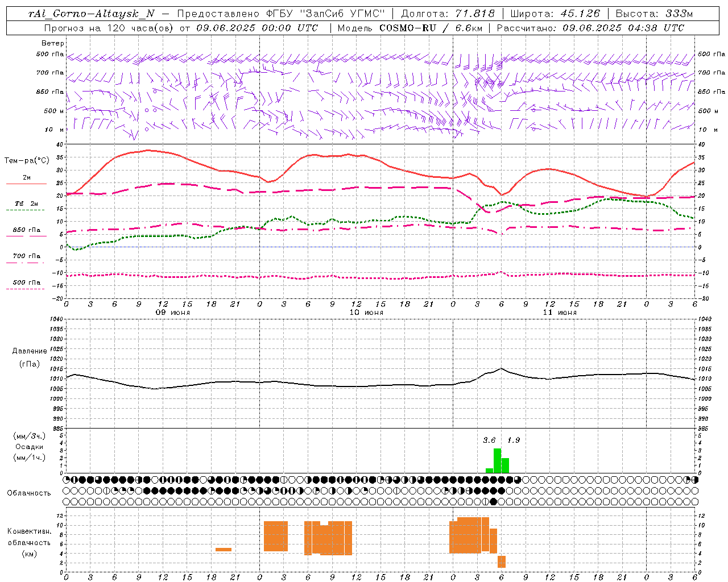Click the lowest orange convective bar near 1-2 km

502,562
